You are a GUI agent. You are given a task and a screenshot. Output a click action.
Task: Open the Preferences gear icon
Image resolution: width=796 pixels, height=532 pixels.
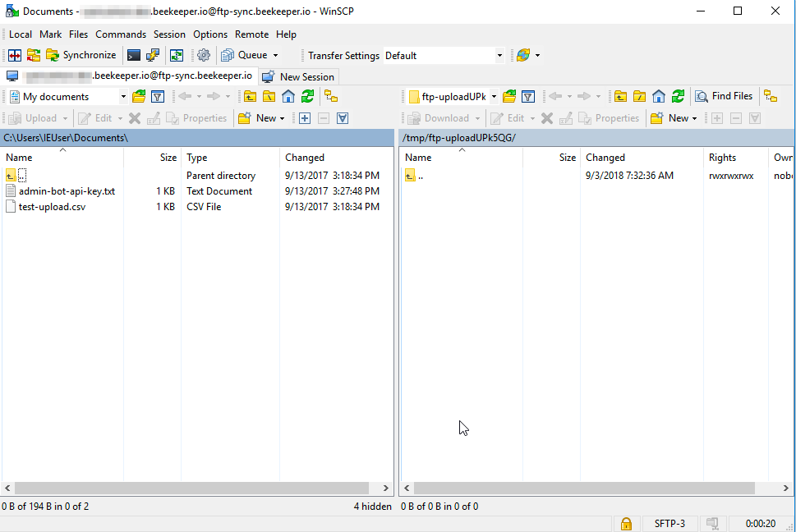(x=204, y=55)
